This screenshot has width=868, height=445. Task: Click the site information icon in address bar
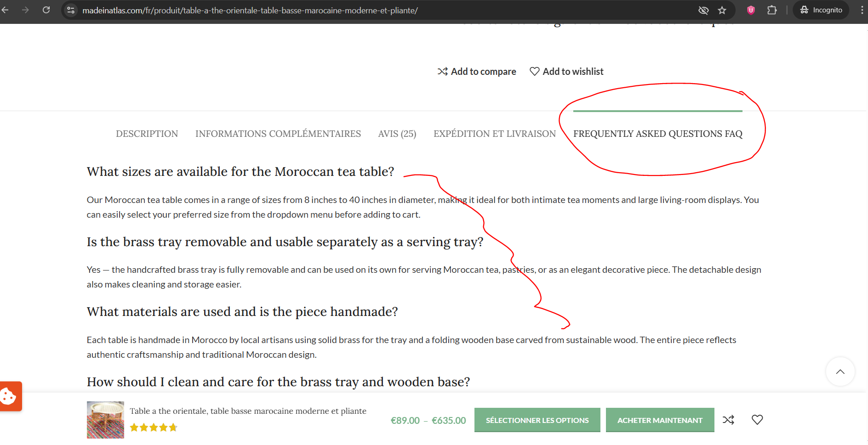pyautogui.click(x=71, y=10)
